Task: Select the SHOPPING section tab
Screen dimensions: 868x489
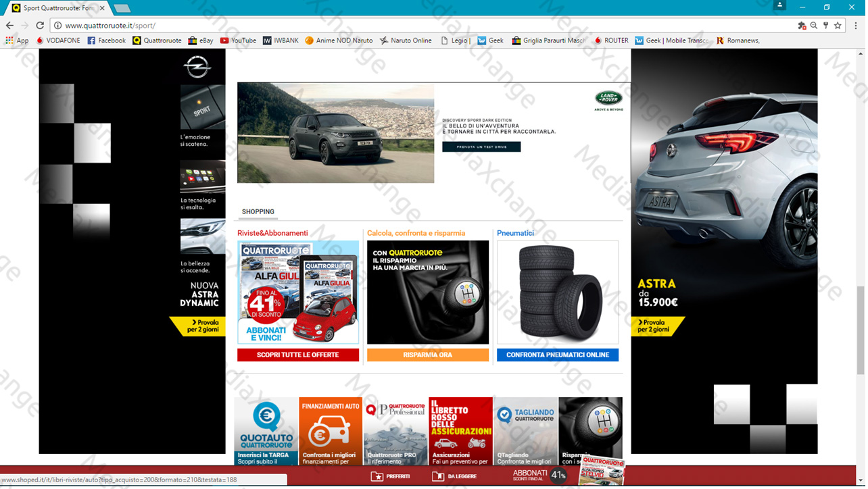Action: tap(258, 212)
